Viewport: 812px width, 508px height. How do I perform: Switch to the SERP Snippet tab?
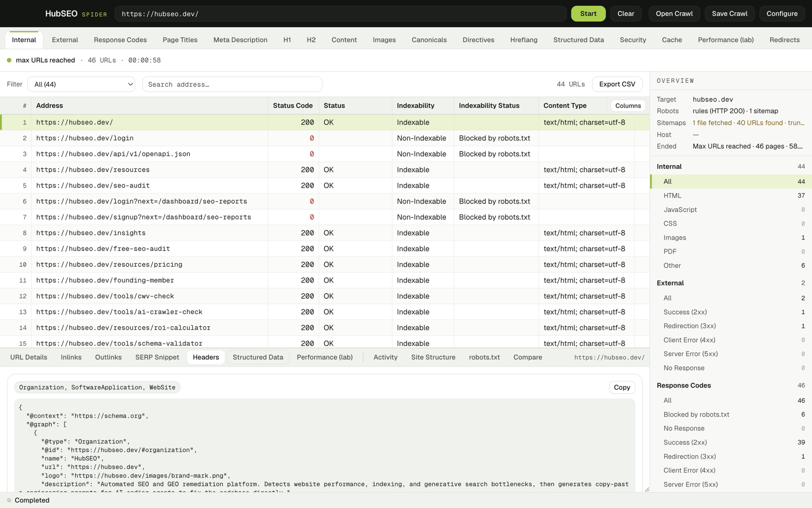click(x=157, y=357)
